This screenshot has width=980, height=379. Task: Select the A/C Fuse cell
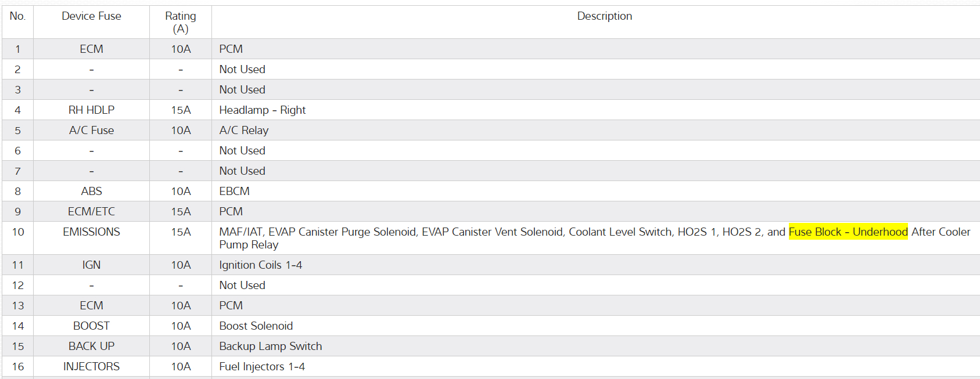click(91, 131)
